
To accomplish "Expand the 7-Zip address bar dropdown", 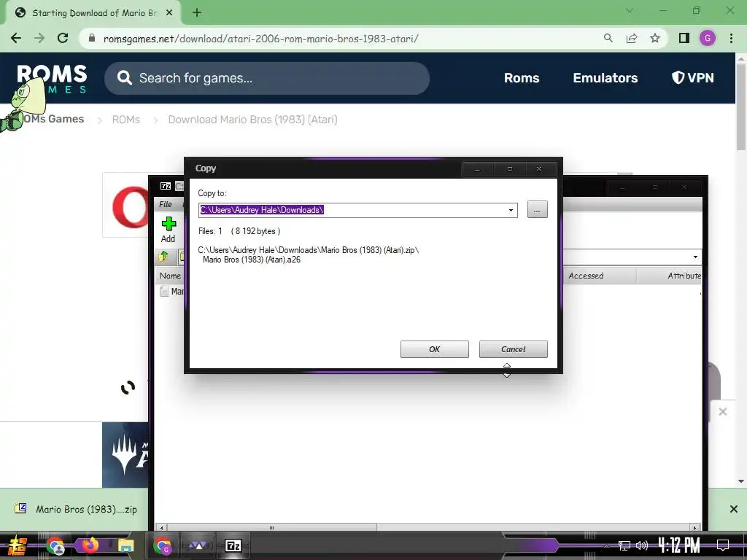I will [x=695, y=257].
